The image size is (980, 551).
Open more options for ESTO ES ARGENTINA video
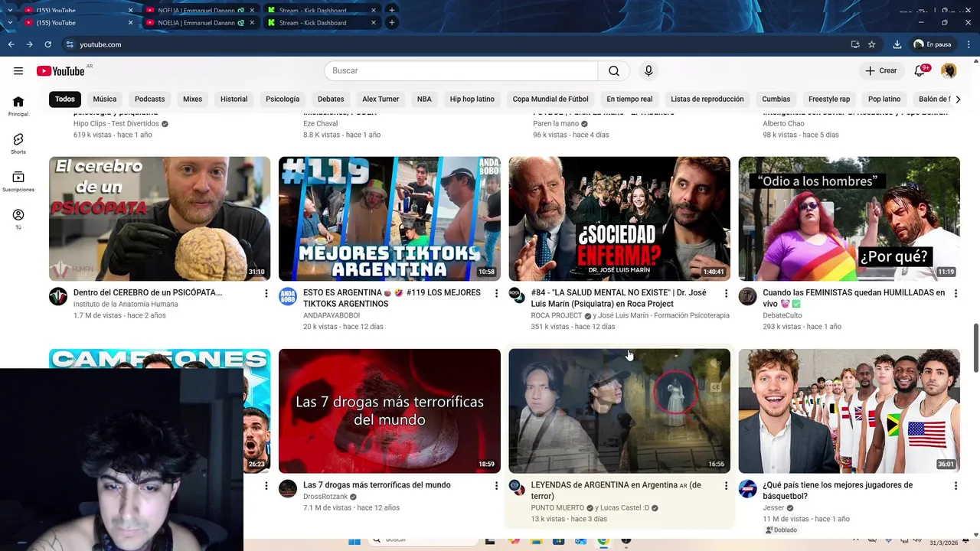tap(496, 293)
